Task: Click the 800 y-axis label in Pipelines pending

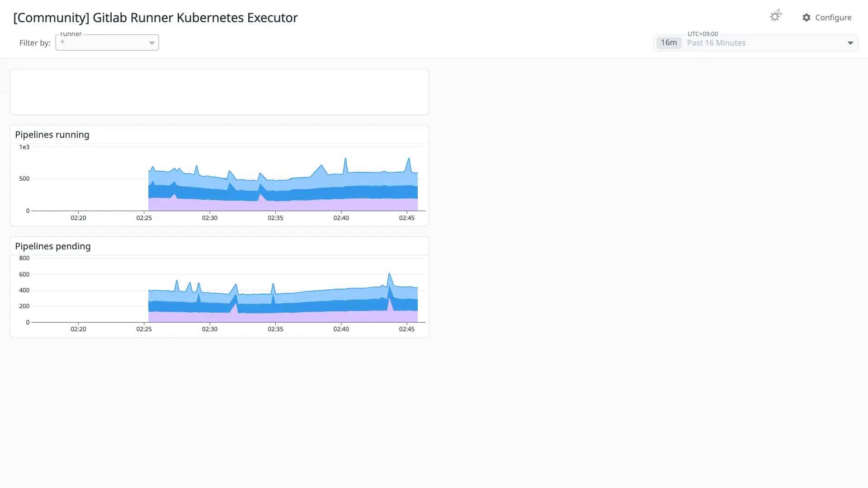Action: pyautogui.click(x=24, y=258)
